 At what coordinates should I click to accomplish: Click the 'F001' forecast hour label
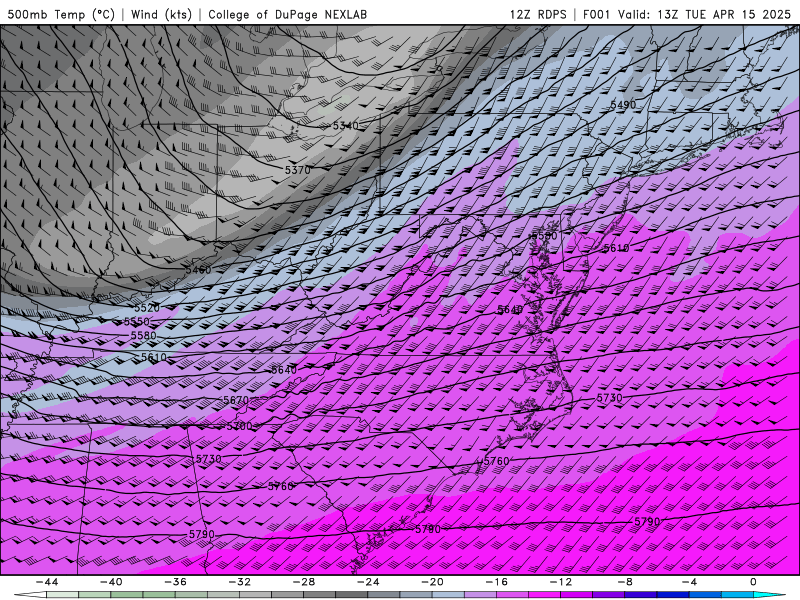(597, 14)
